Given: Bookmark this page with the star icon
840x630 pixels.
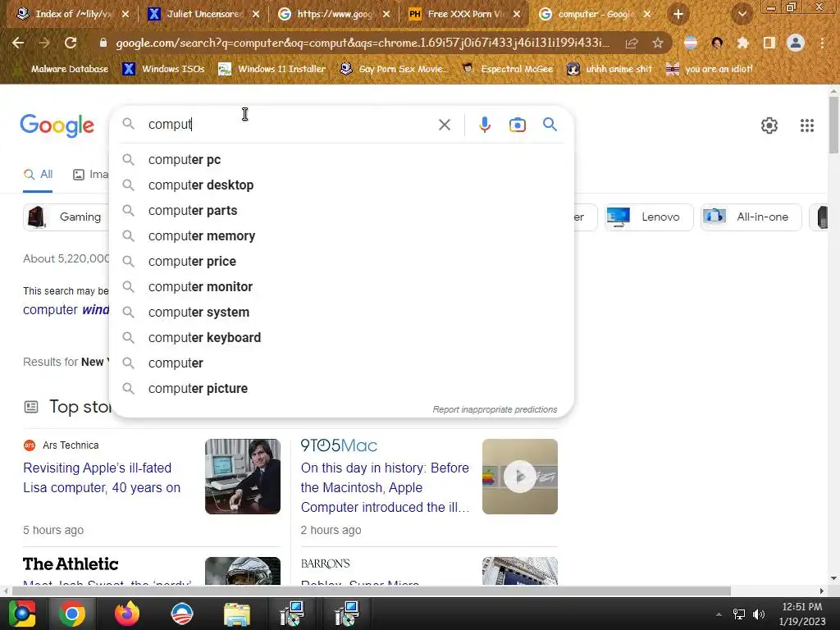Looking at the screenshot, I should (658, 43).
